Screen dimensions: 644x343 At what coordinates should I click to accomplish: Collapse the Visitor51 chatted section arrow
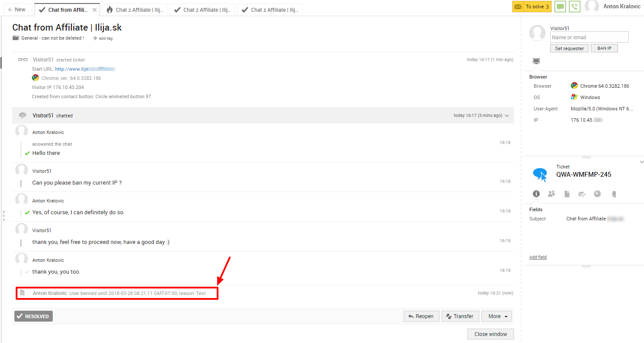point(507,116)
